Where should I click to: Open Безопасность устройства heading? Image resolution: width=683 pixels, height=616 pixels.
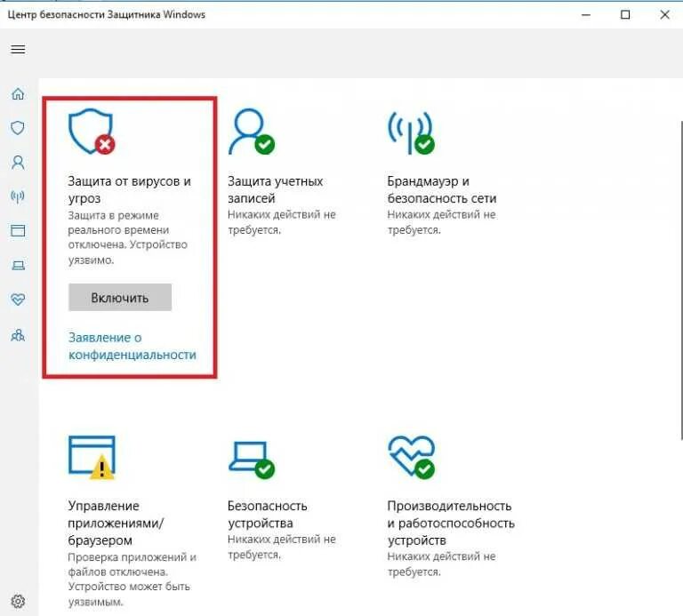(267, 514)
